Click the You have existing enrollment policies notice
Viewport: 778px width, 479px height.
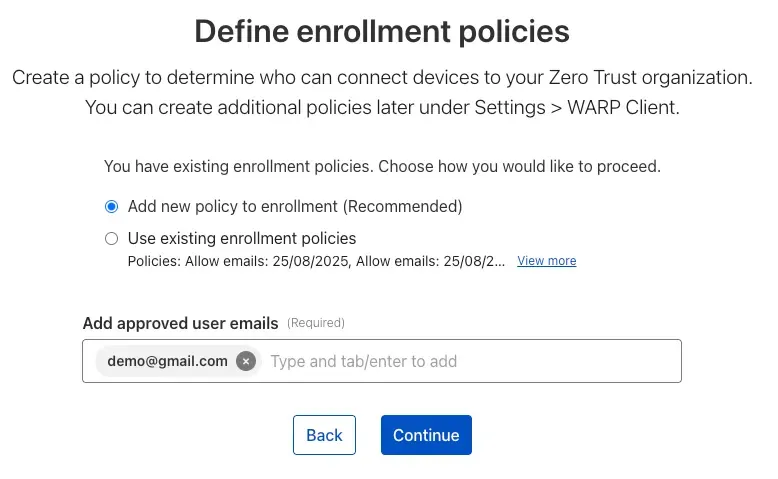382,166
